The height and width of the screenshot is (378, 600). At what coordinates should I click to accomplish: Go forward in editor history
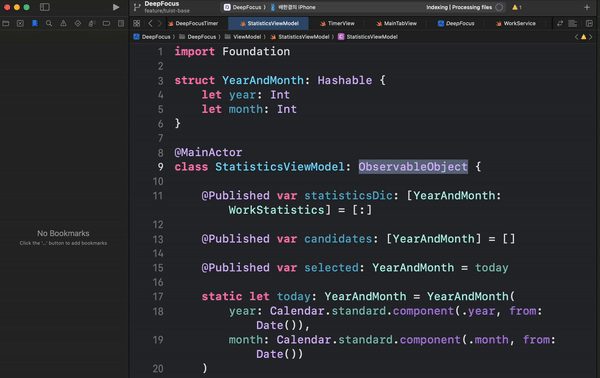pos(160,23)
